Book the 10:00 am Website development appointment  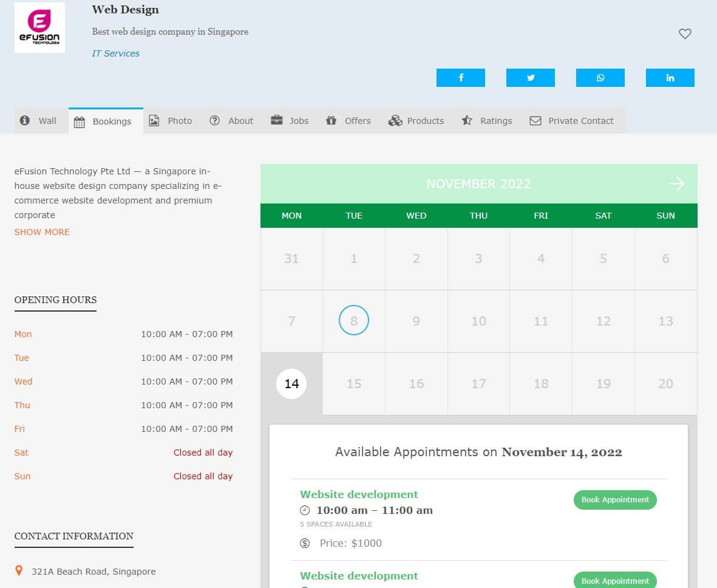point(615,500)
